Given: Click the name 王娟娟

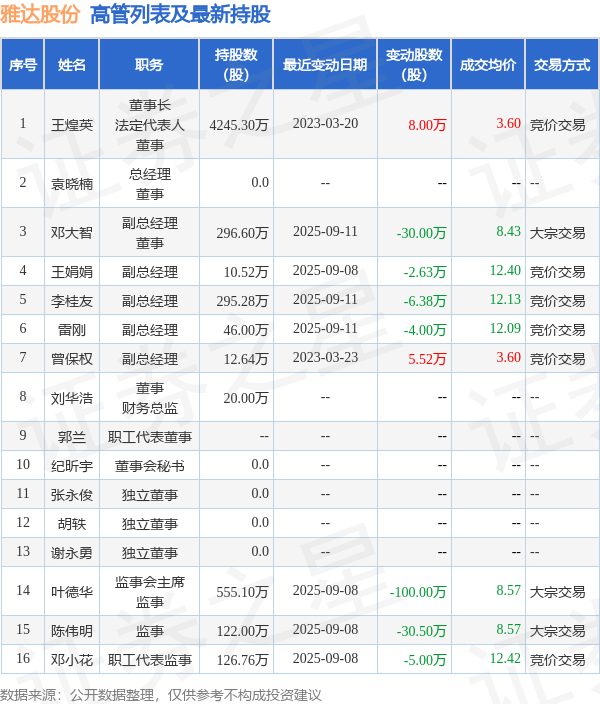Looking at the screenshot, I should [x=72, y=272].
